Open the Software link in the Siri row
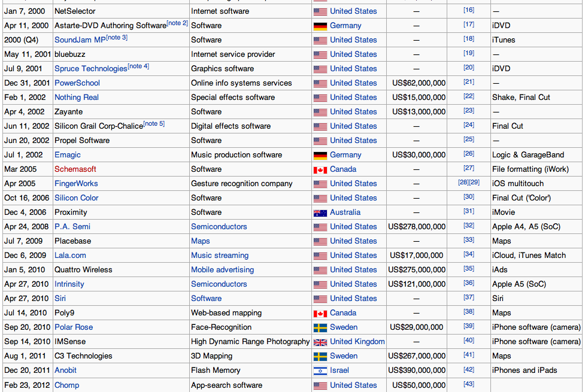The width and height of the screenshot is (585, 392). [207, 299]
